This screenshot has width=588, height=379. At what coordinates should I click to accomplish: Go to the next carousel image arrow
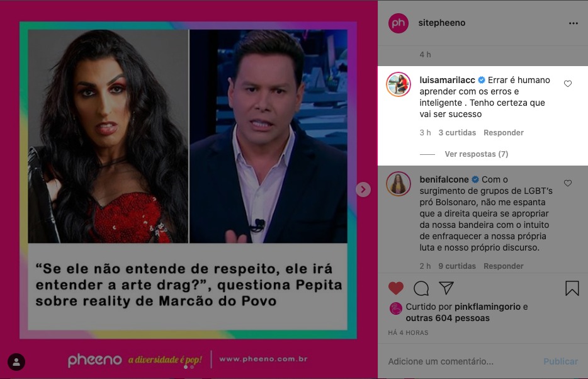point(363,189)
